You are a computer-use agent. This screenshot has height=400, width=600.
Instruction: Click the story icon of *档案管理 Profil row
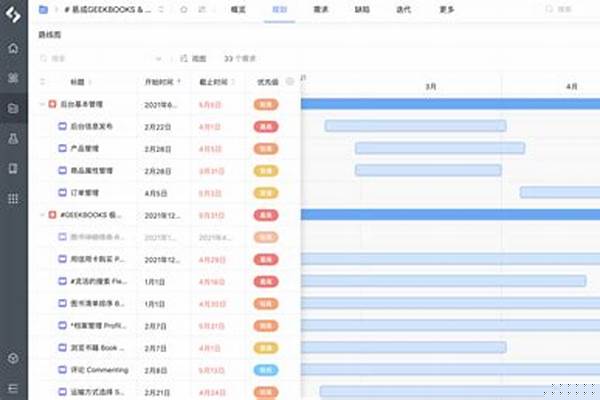tap(62, 325)
